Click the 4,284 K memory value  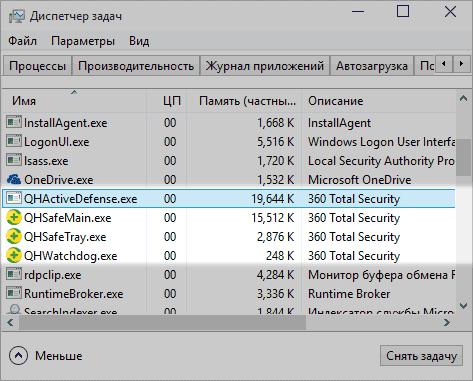275,275
